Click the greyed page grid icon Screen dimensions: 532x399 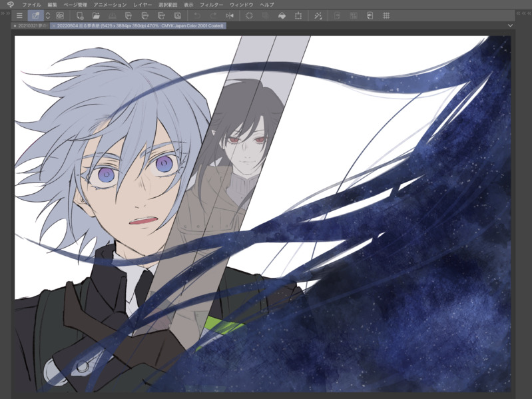pos(354,15)
